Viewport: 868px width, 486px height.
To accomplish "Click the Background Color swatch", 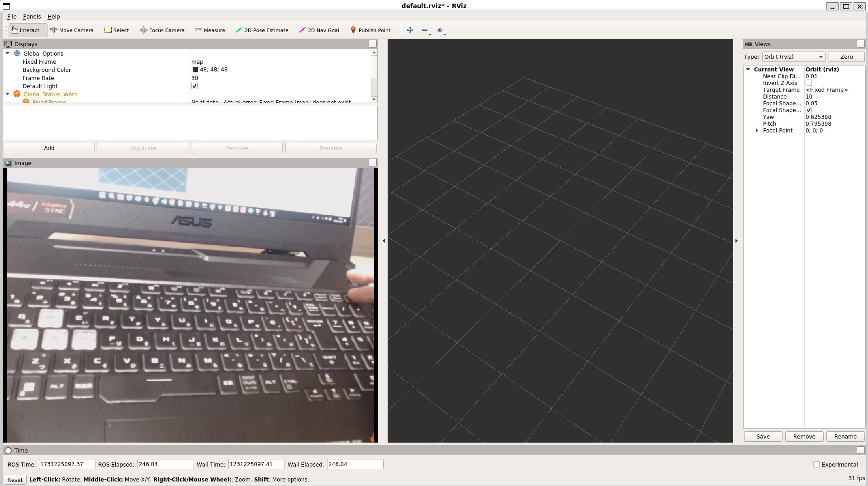I will pyautogui.click(x=195, y=70).
